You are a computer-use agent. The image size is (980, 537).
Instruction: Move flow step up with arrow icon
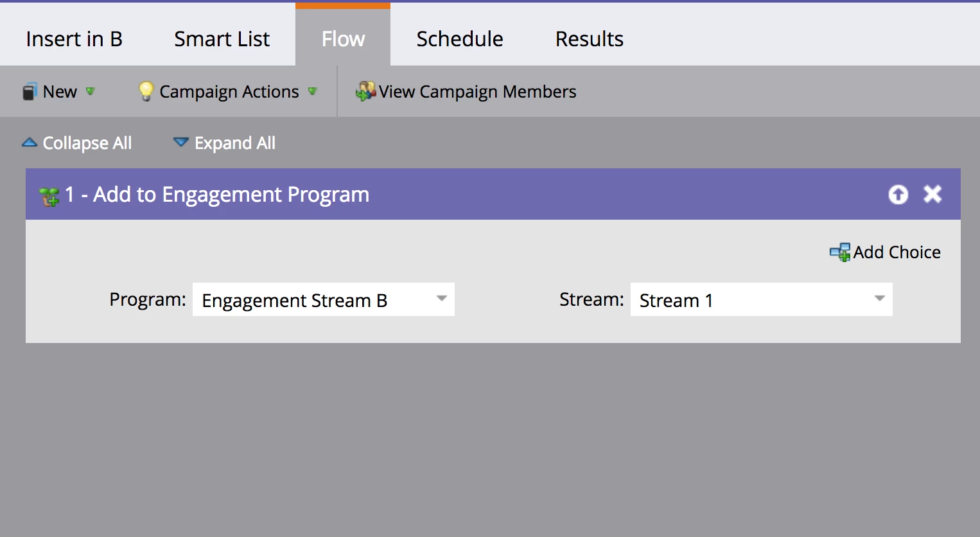tap(898, 194)
